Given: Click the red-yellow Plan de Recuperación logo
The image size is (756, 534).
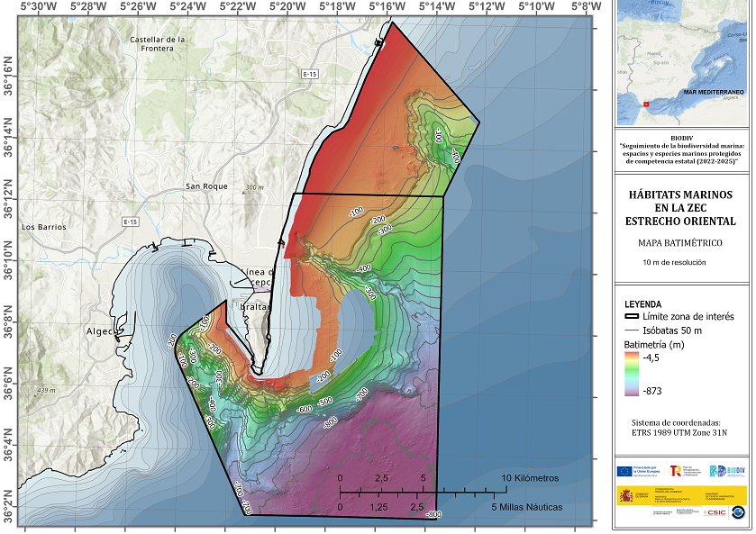Looking at the screenshot, I should [675, 471].
